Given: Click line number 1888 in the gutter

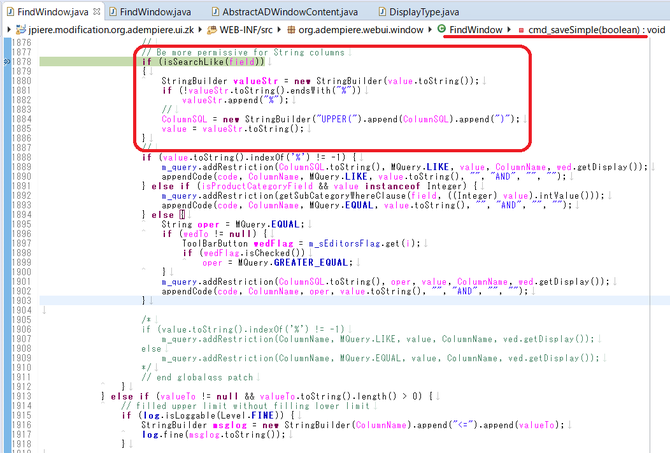Looking at the screenshot, I should (x=22, y=158).
